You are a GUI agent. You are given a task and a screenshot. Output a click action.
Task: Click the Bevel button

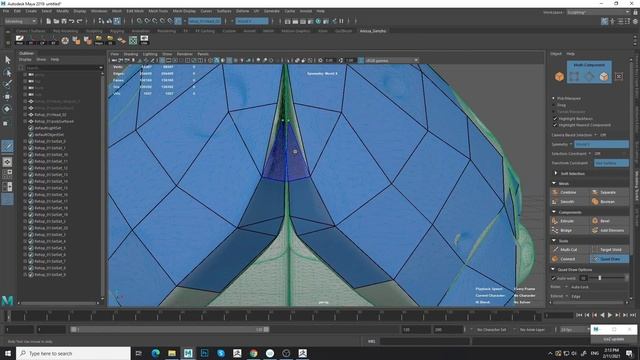[610, 221]
